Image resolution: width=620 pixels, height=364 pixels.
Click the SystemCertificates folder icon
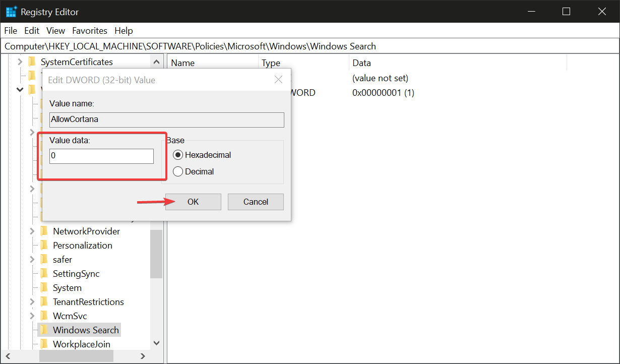pos(32,62)
